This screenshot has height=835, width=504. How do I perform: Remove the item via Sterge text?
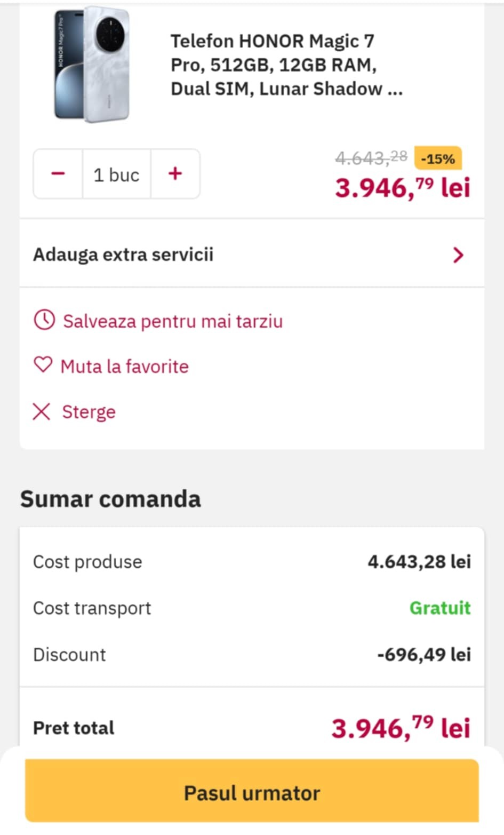click(x=89, y=412)
